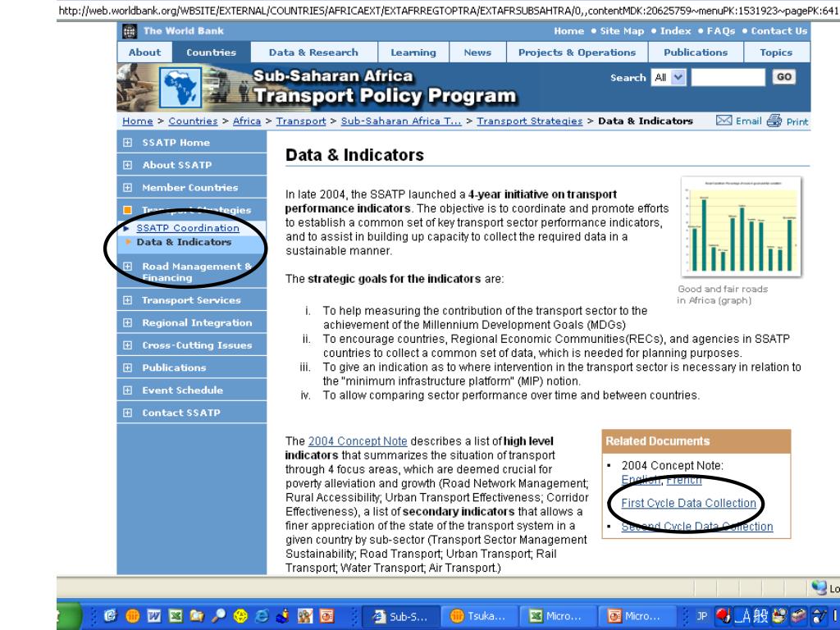Click the Africa map logo in banner
Image resolution: width=840 pixels, height=630 pixels.
tap(180, 87)
